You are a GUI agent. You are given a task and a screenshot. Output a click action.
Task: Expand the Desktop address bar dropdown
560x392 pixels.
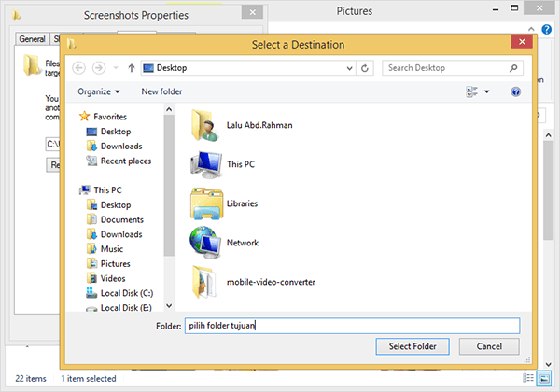pyautogui.click(x=349, y=68)
